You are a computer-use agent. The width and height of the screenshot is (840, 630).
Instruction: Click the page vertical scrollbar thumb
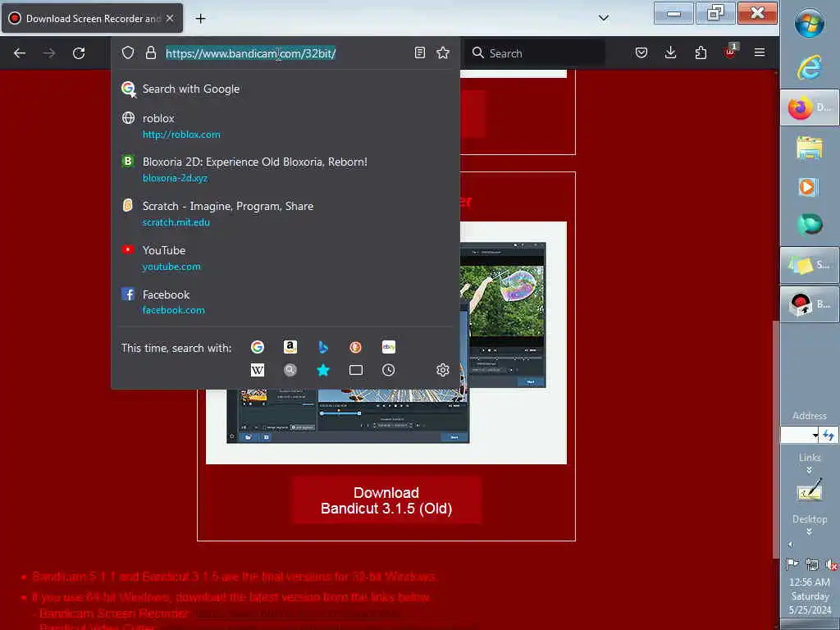click(775, 440)
